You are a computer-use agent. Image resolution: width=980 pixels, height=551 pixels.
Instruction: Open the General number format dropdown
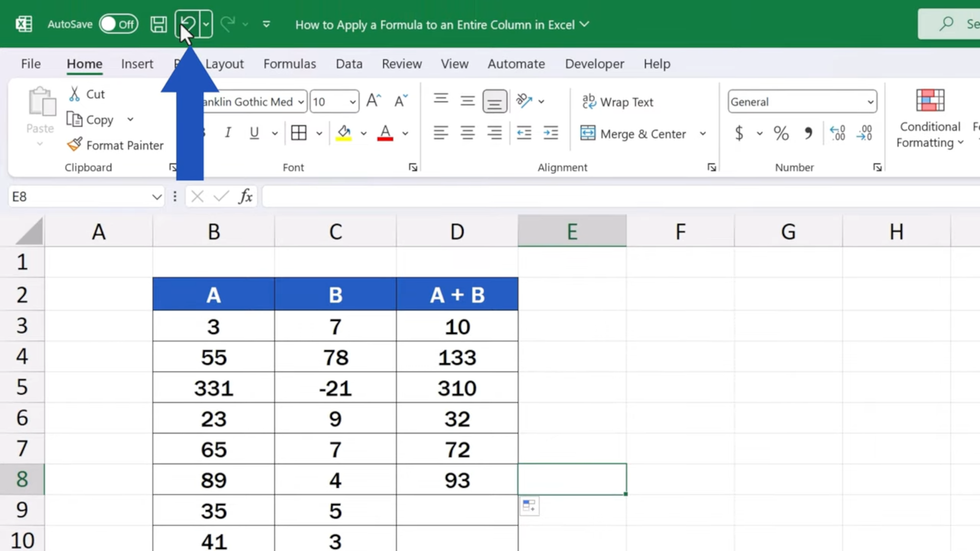tap(870, 102)
